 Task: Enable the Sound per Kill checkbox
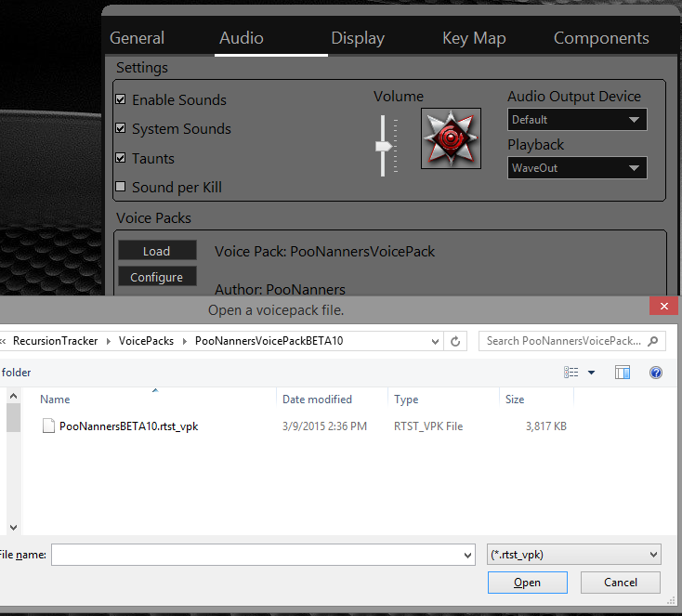click(120, 187)
